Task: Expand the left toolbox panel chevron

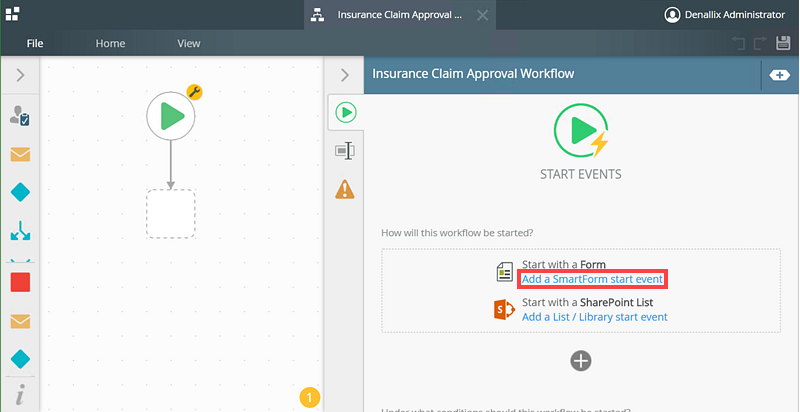Action: 20,75
